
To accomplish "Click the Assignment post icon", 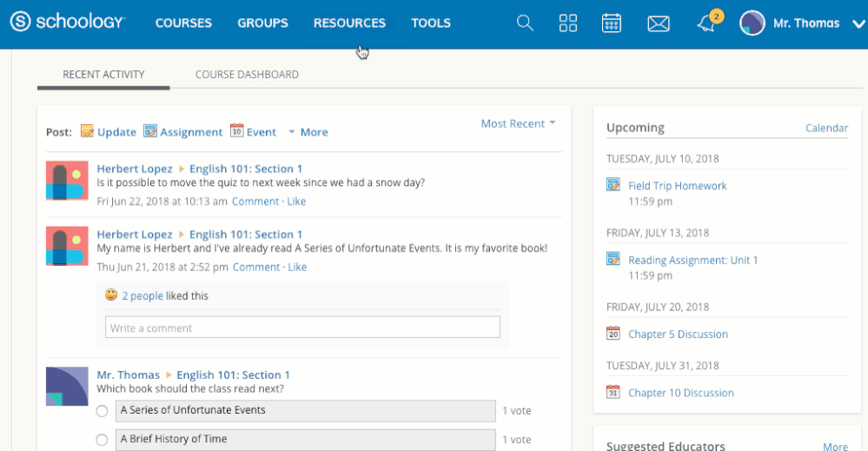I will (x=150, y=131).
